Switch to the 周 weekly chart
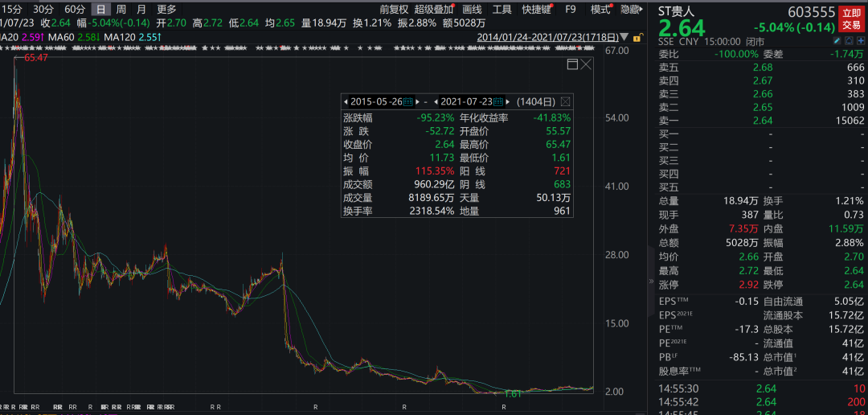 click(121, 10)
